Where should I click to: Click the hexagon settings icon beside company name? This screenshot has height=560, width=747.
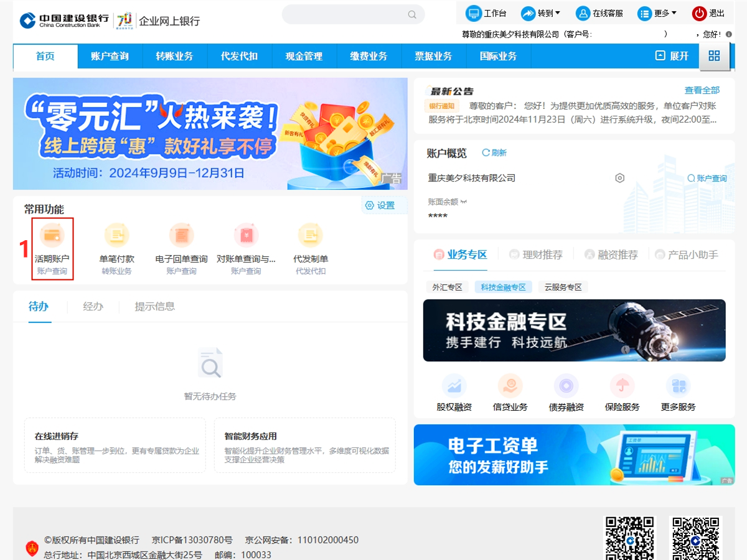(x=619, y=178)
